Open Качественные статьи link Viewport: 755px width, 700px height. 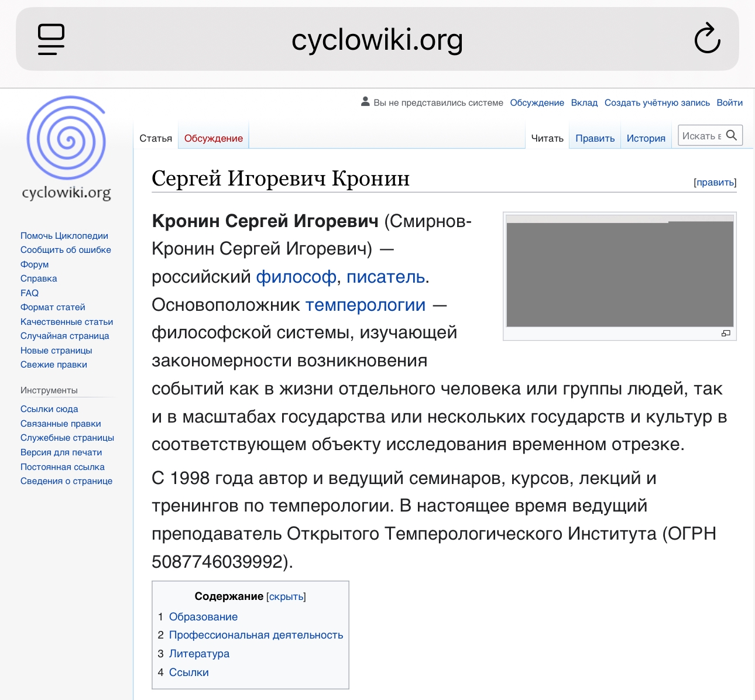(x=67, y=321)
